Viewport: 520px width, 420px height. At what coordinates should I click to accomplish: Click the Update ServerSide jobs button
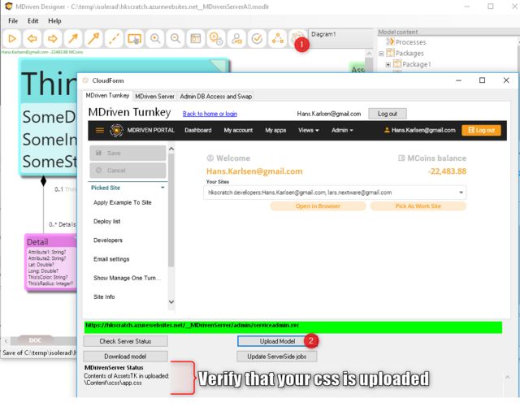[277, 357]
